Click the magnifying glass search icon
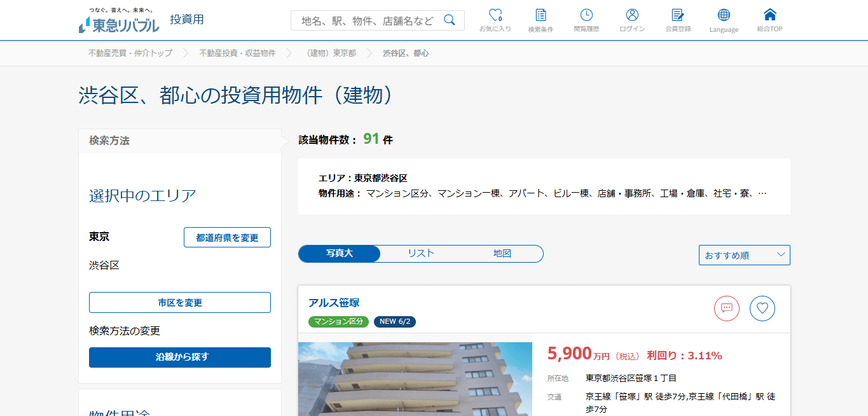This screenshot has height=416, width=868. (450, 20)
